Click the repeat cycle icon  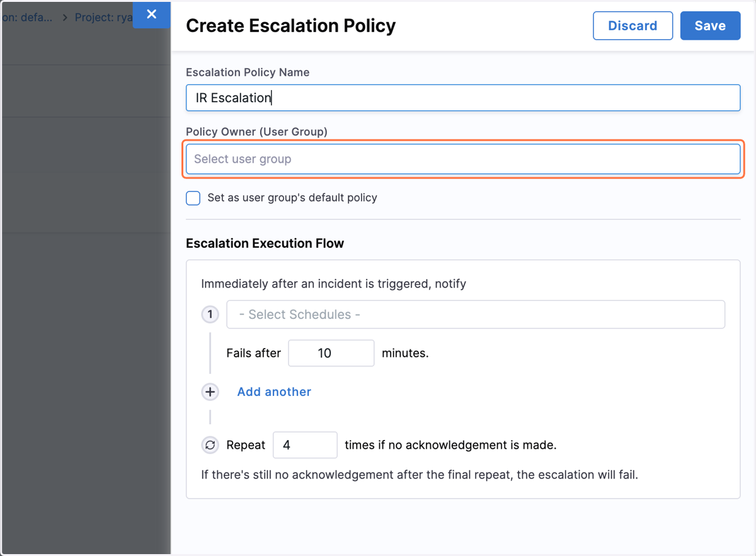pos(210,445)
